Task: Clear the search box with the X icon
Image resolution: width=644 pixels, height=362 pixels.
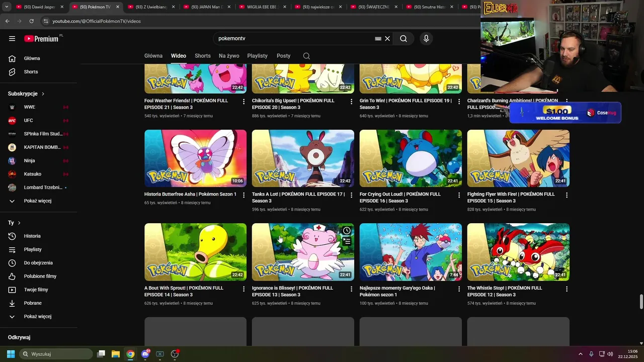Action: click(x=387, y=39)
